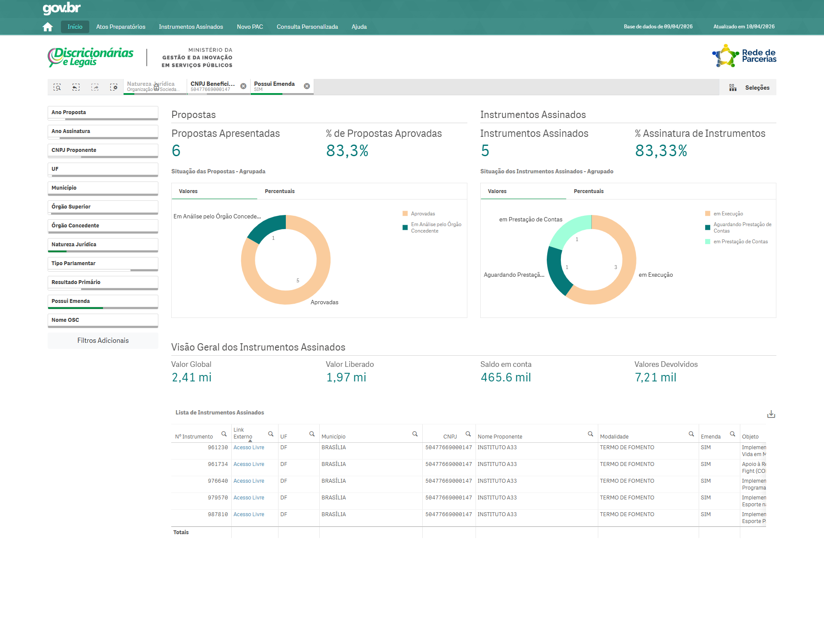The width and height of the screenshot is (824, 644).
Task: Open smart search selections tool
Action: [57, 87]
